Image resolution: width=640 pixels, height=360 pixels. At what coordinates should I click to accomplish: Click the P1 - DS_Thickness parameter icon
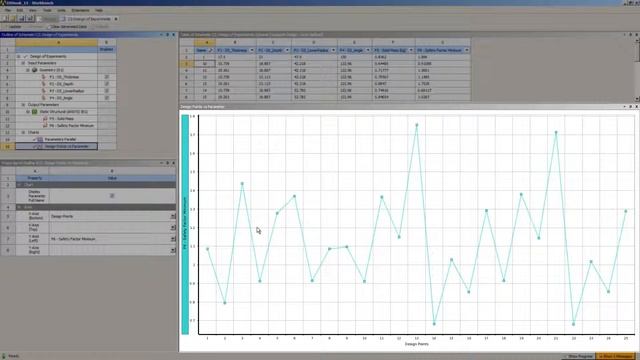44,77
